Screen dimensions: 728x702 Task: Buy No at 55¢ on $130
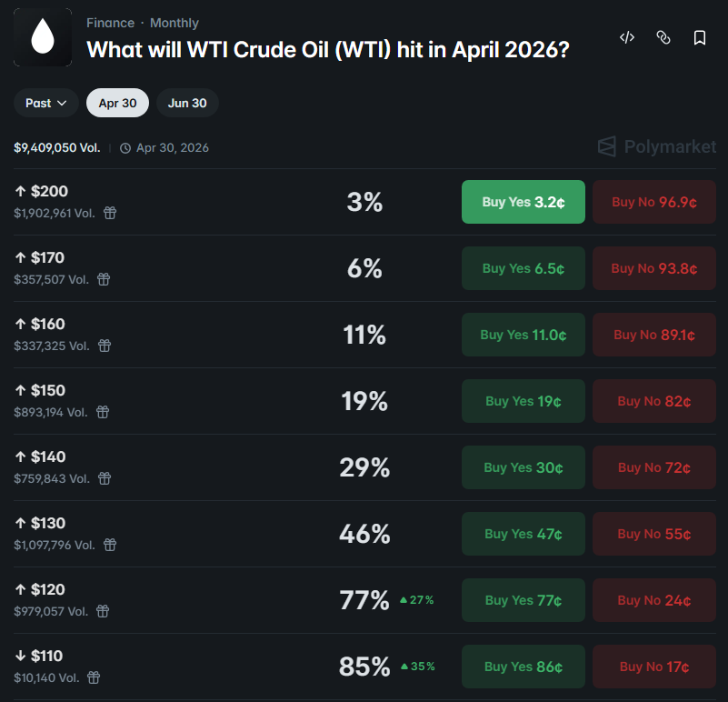pos(653,534)
